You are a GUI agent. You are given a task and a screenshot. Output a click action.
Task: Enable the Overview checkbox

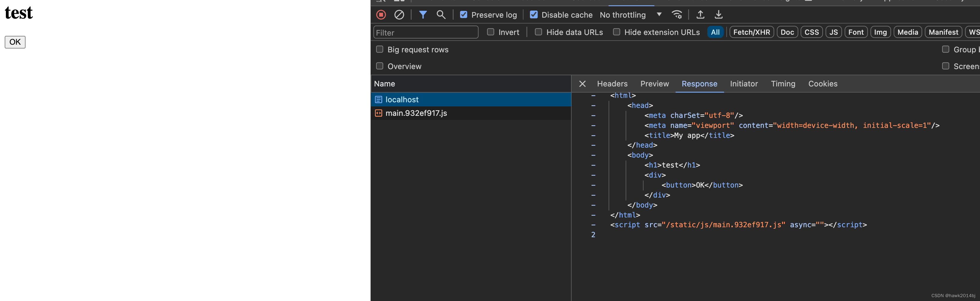[379, 66]
